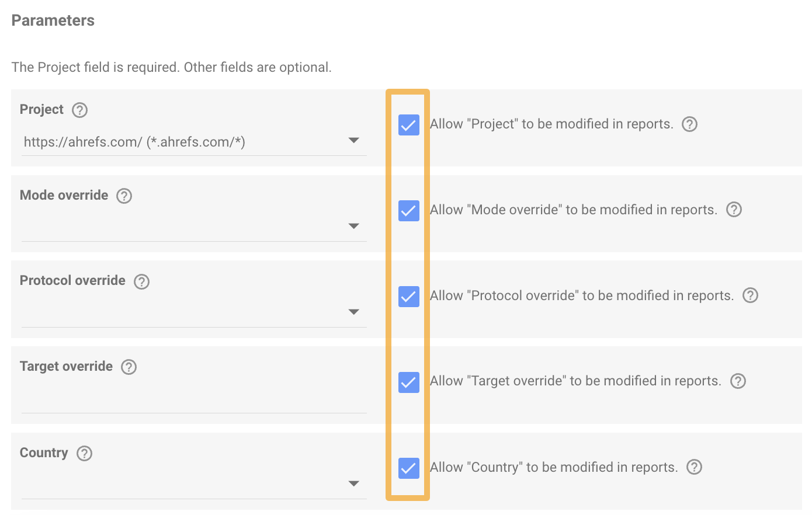Open help icon next to Protocol override label
Viewport: 812px width, 515px height.
coord(141,281)
